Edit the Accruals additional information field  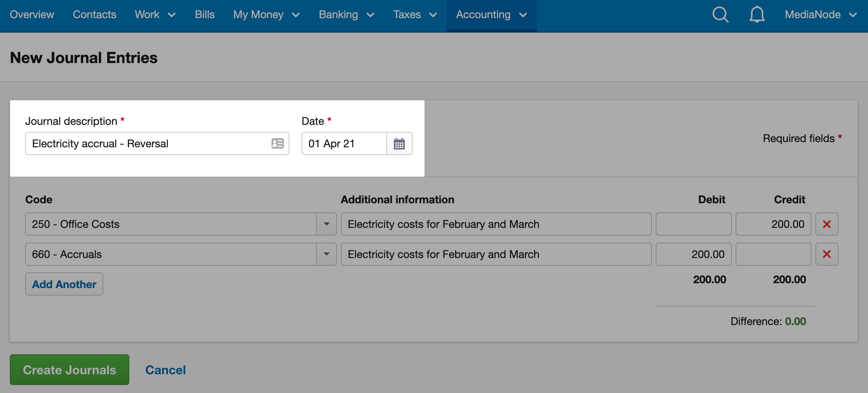click(496, 254)
